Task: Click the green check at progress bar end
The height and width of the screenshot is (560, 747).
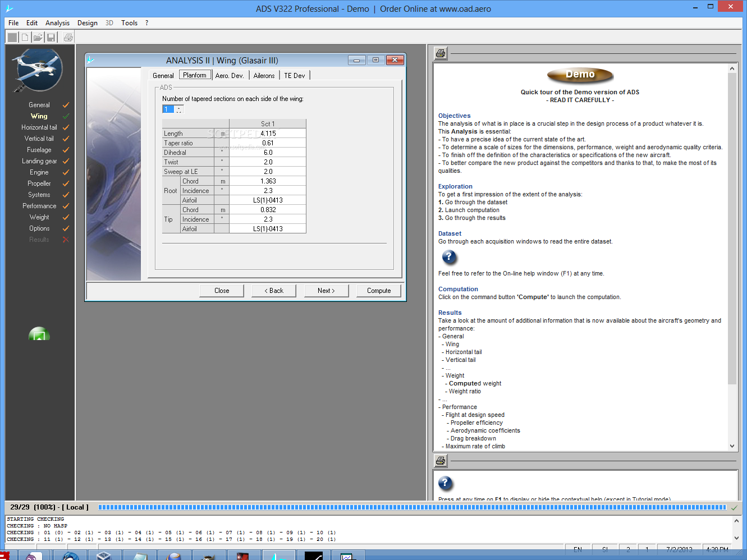Action: (734, 507)
